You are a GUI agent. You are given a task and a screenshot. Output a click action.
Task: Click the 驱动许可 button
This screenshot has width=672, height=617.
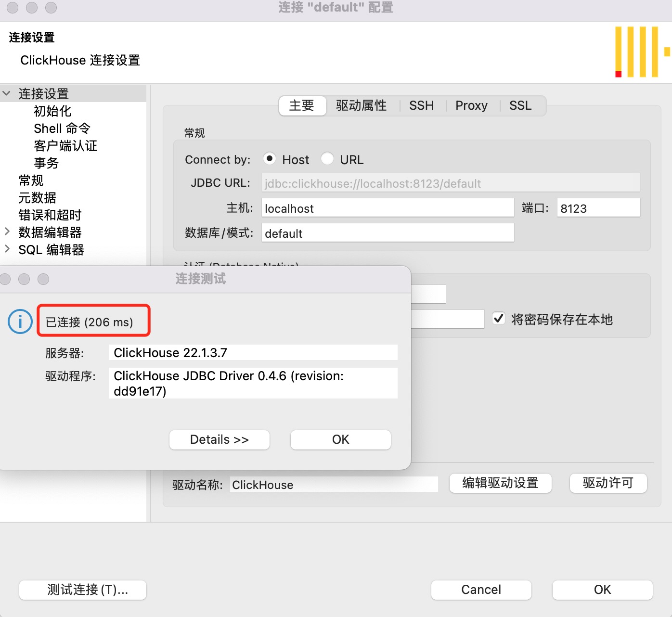(x=608, y=483)
